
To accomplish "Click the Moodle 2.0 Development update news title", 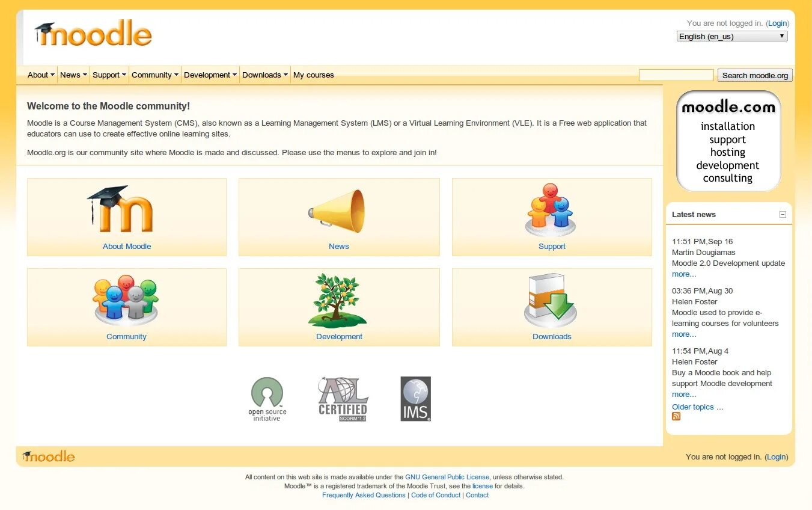I will [728, 263].
